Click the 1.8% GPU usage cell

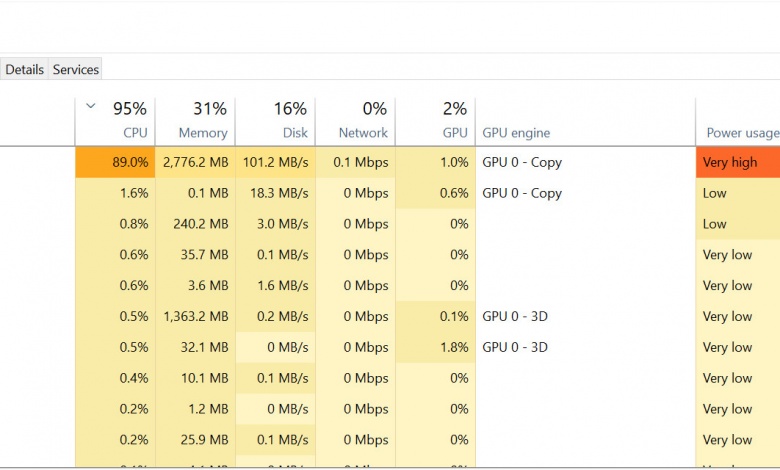coord(435,348)
